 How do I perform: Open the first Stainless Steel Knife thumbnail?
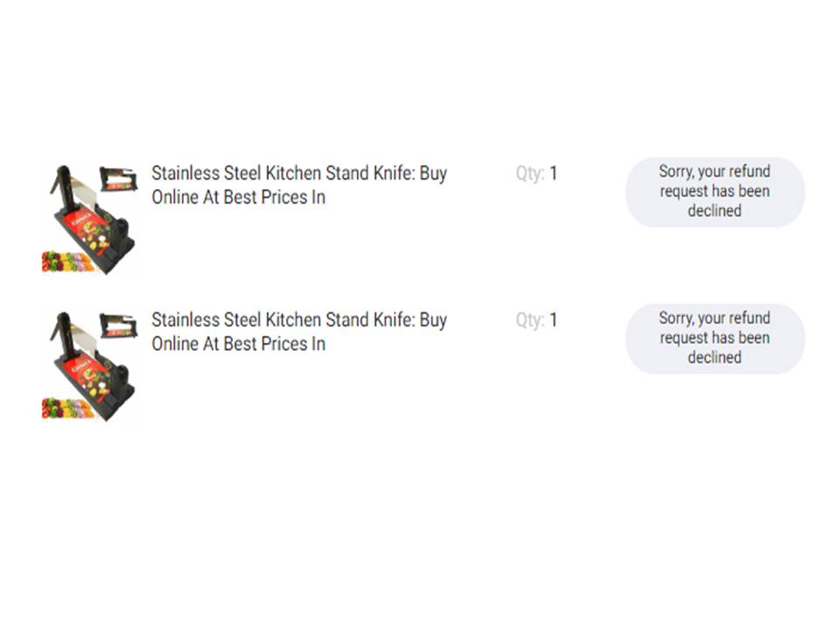coord(90,220)
